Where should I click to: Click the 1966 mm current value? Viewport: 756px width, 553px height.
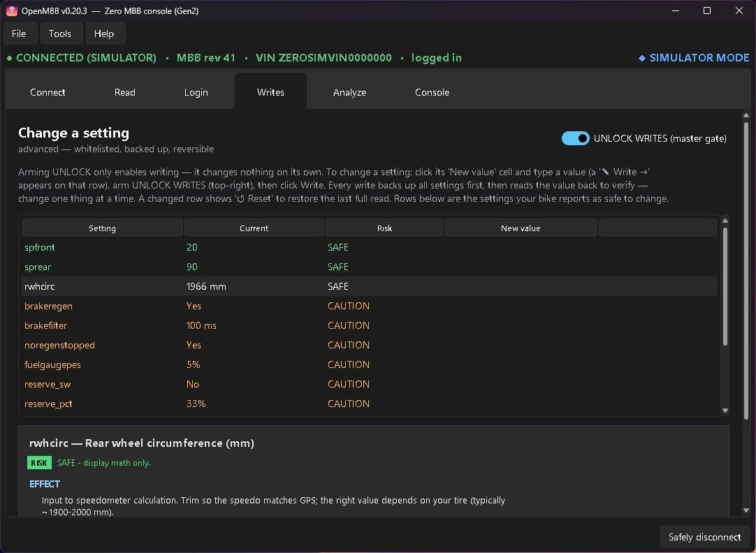(x=206, y=286)
